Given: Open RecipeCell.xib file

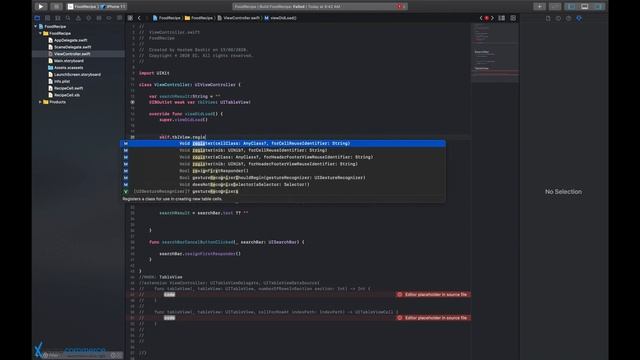Looking at the screenshot, I should pyautogui.click(x=64, y=95).
